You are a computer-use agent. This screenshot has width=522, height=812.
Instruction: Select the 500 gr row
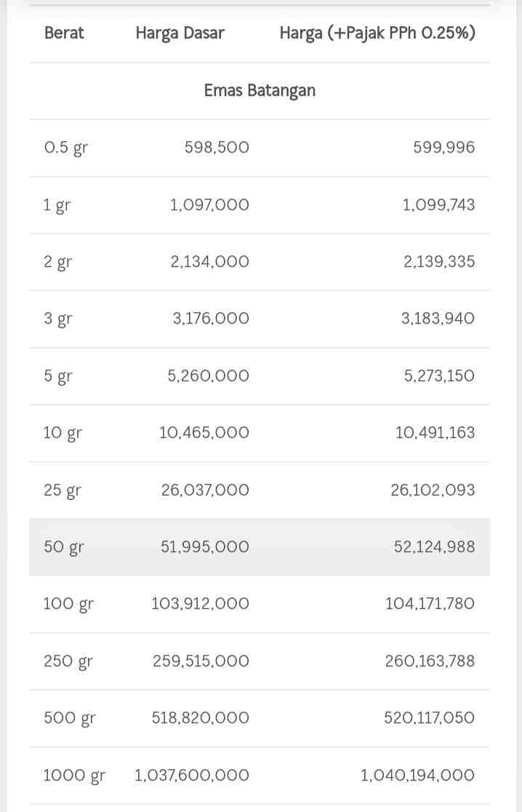pyautogui.click(x=260, y=718)
